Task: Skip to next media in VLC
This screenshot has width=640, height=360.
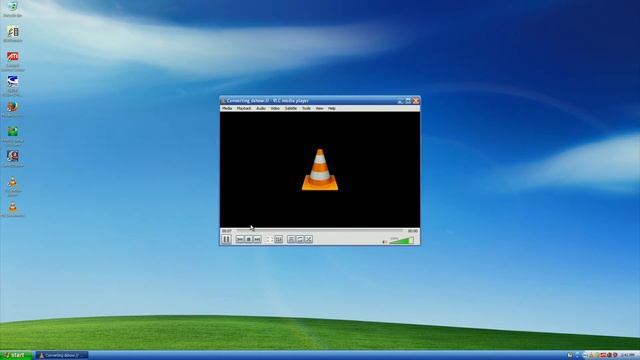Action: (257, 239)
